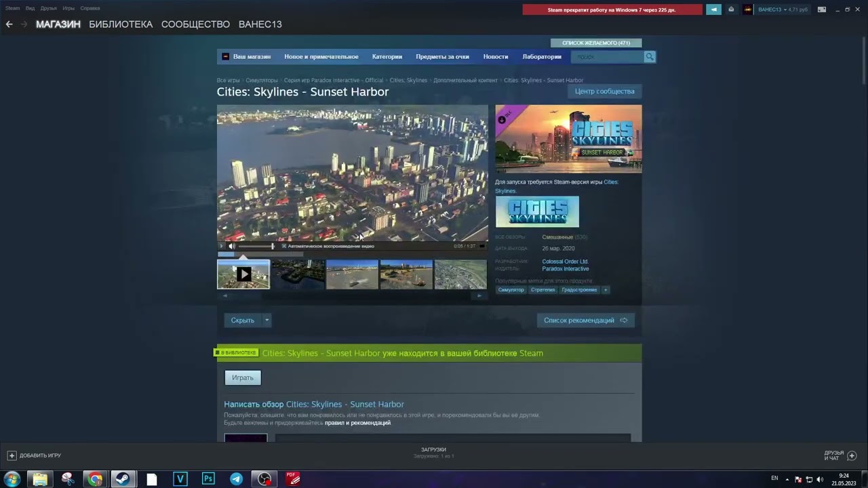Image resolution: width=868 pixels, height=488 pixels.
Task: Click the ВАНЕС13 profile avatar
Action: [748, 9]
